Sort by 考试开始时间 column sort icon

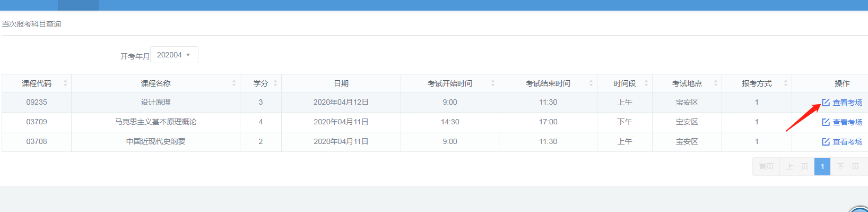click(x=493, y=83)
